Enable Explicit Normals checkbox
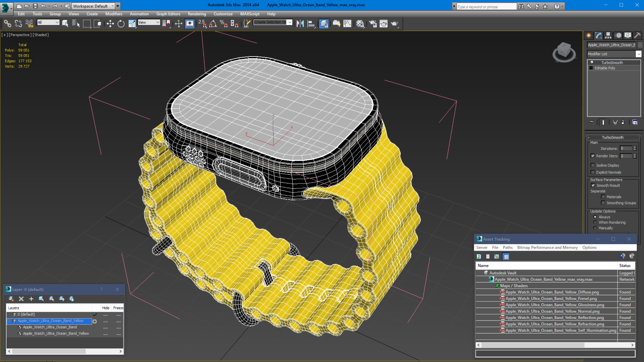Viewport: 644px width, 362px height. (593, 172)
